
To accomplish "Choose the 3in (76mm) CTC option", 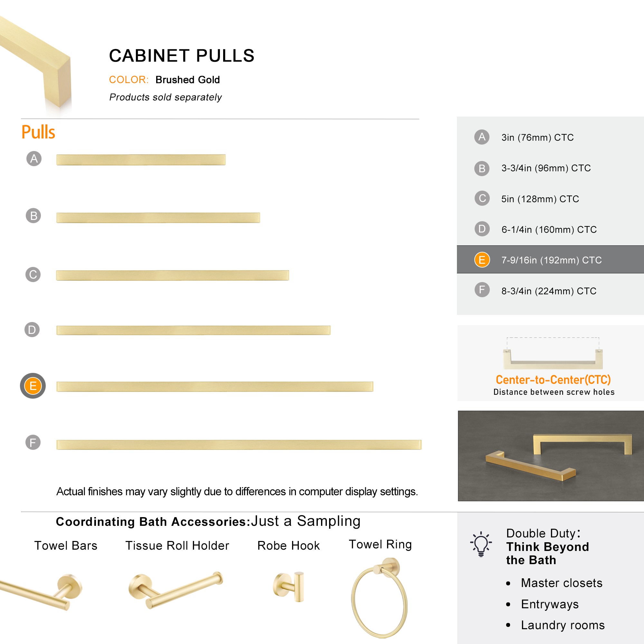I will 537,137.
